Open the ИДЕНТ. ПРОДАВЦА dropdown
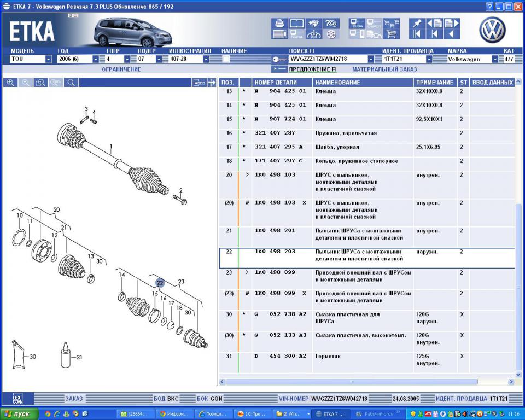 [x=429, y=59]
